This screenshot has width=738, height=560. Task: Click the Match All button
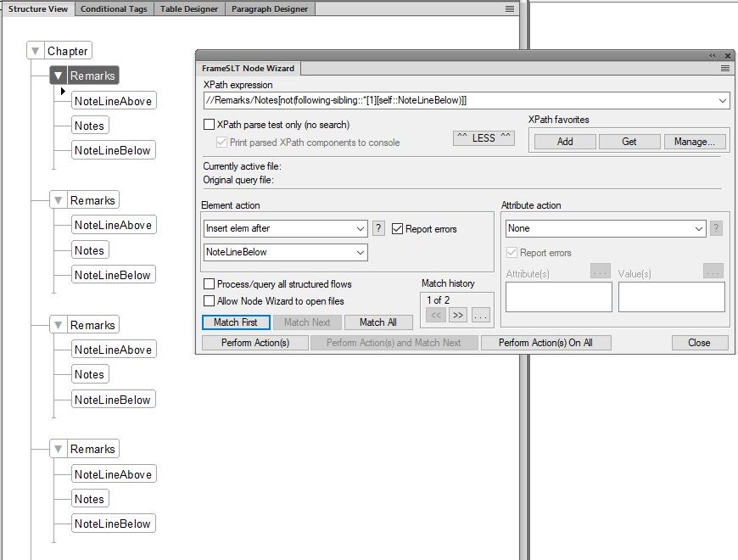click(x=378, y=322)
